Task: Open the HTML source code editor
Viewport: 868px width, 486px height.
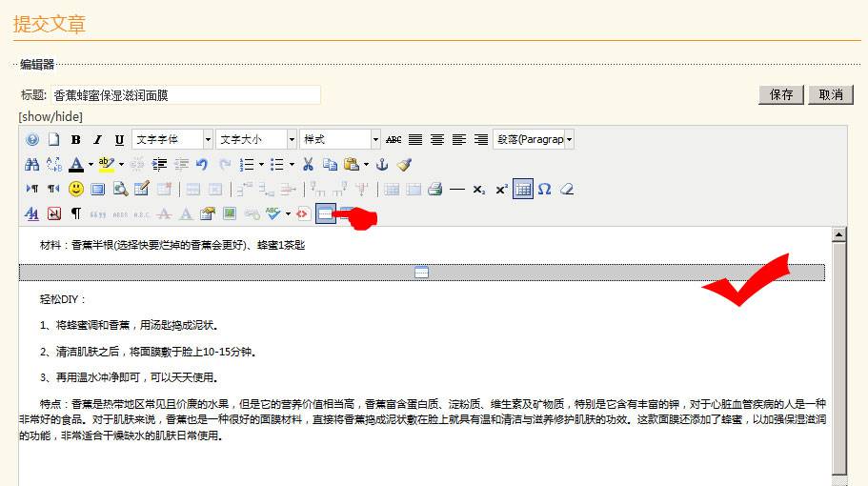Action: (x=302, y=213)
